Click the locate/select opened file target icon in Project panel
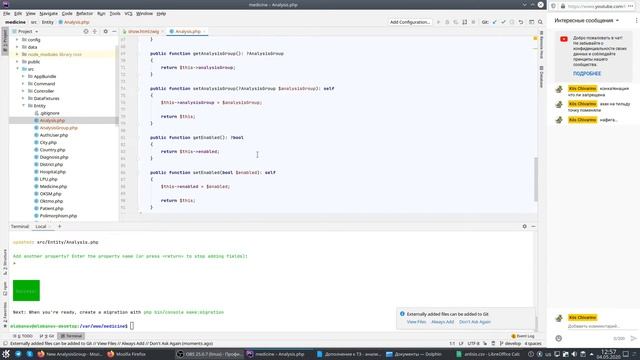Screen dimensions: 640x360 [x=86, y=31]
